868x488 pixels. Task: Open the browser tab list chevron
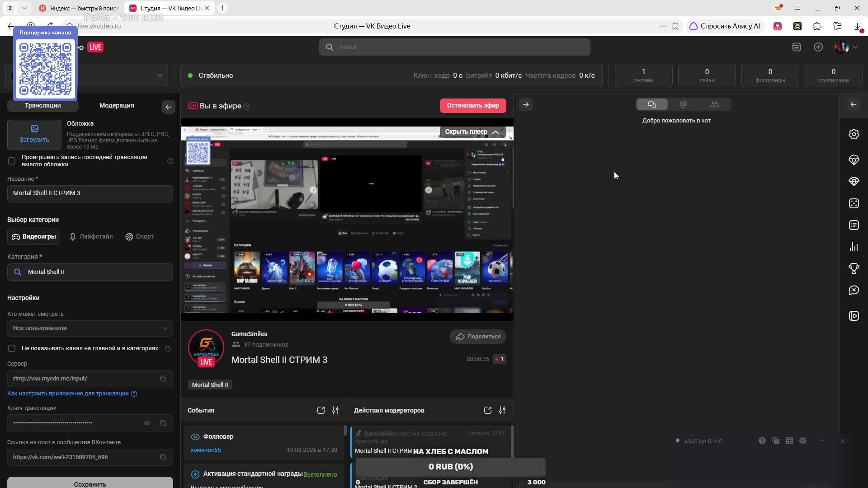(x=24, y=8)
